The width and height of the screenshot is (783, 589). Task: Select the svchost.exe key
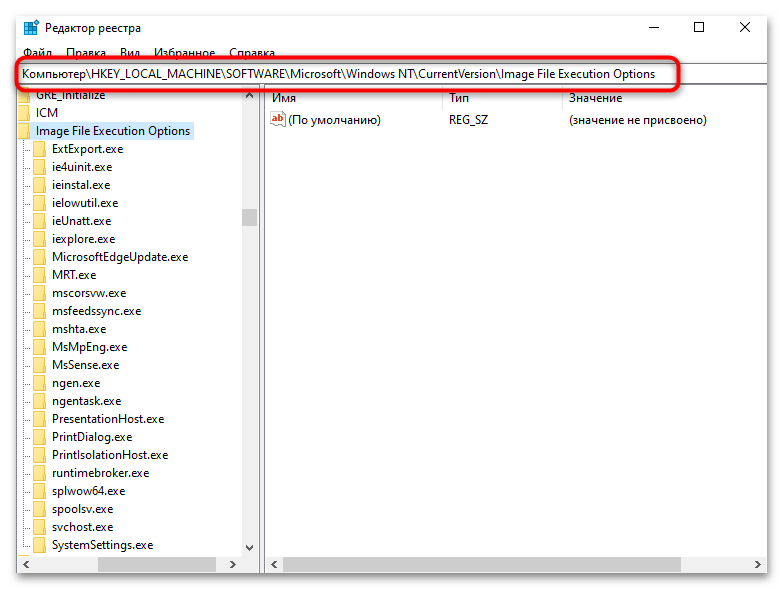82,527
